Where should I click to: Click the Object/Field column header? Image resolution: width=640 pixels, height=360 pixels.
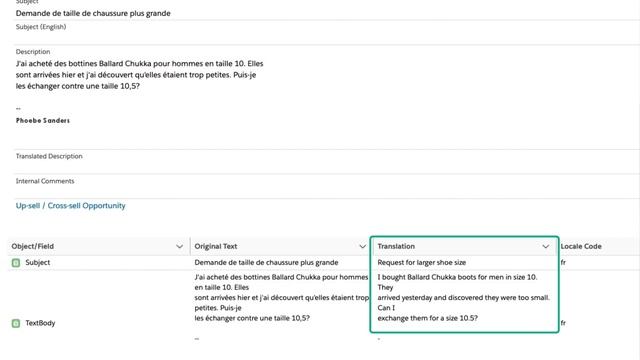point(98,247)
